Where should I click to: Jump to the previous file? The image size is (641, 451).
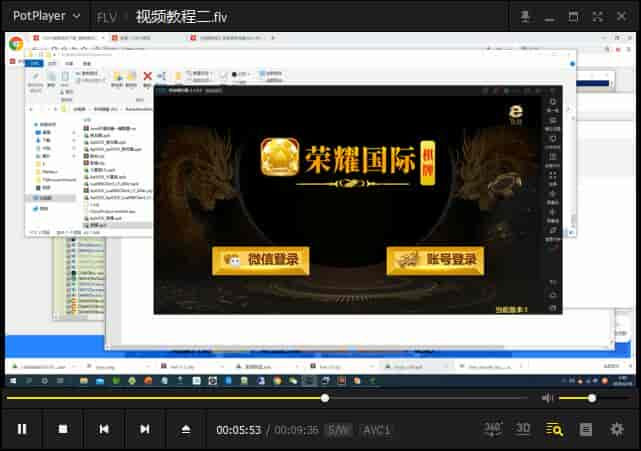[103, 429]
